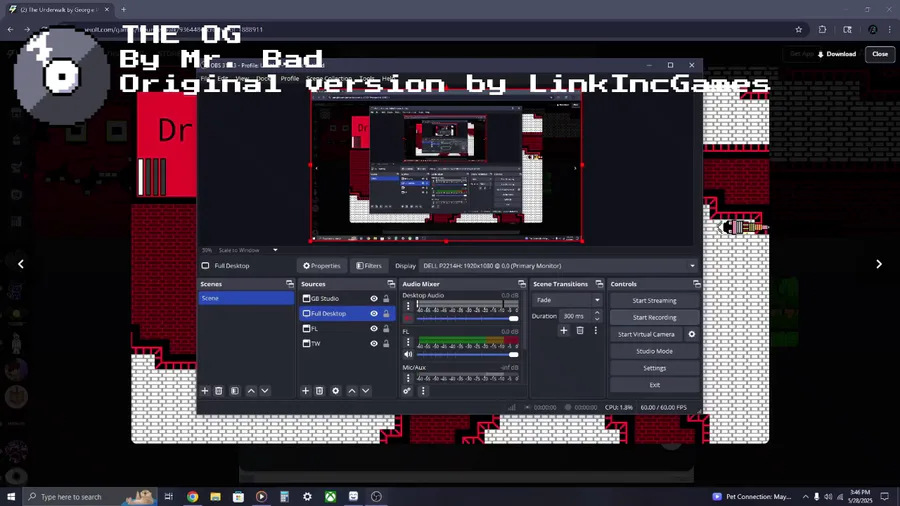Toggle visibility of TW source
This screenshot has width=900, height=506.
(374, 344)
